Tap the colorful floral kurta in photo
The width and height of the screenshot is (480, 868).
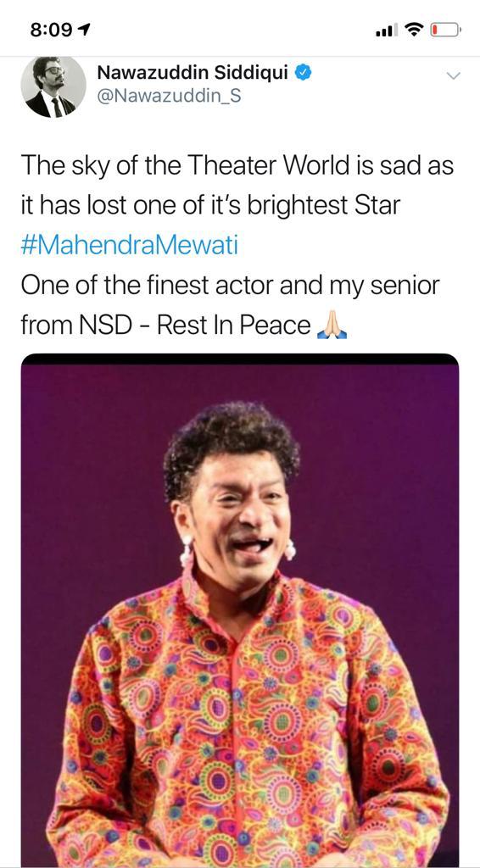(x=243, y=720)
